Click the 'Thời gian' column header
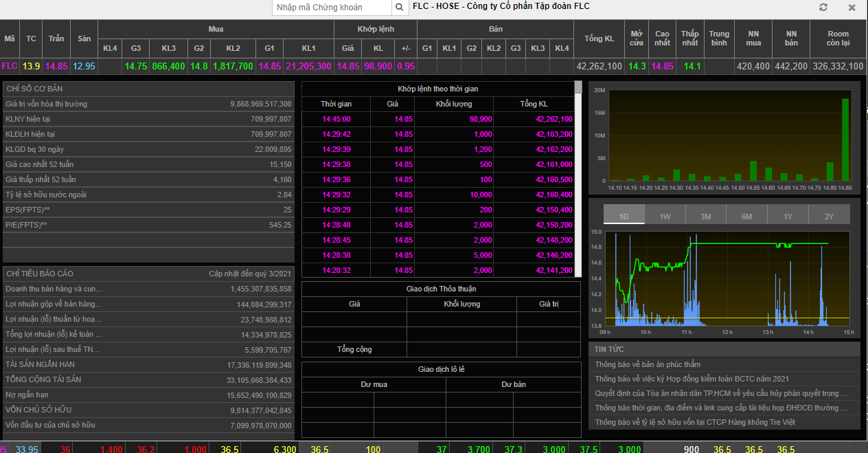868x453 pixels. tap(336, 104)
